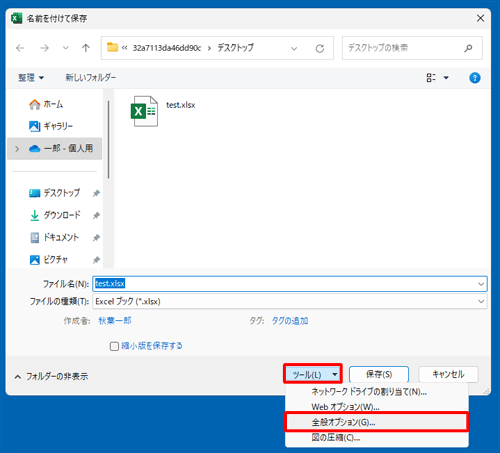Click 32a7113da46dd90c breadcrumb segment
Image resolution: width=500 pixels, height=453 pixels.
click(167, 48)
